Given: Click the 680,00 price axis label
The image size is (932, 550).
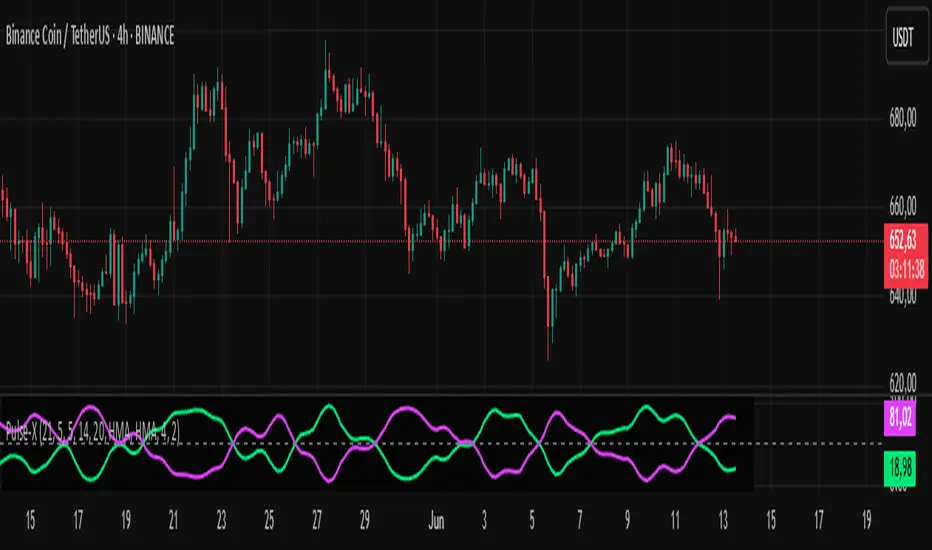Looking at the screenshot, I should click(902, 118).
